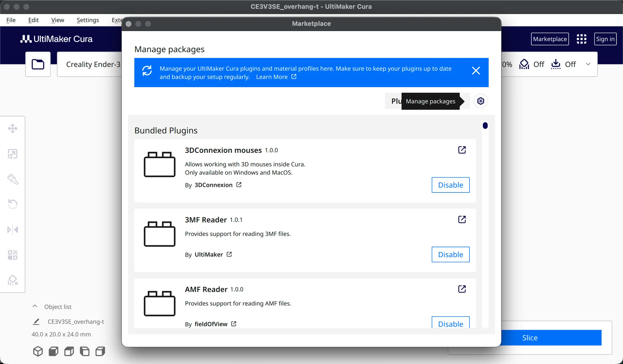Click the Learn More link
The image size is (623, 364).
click(276, 77)
